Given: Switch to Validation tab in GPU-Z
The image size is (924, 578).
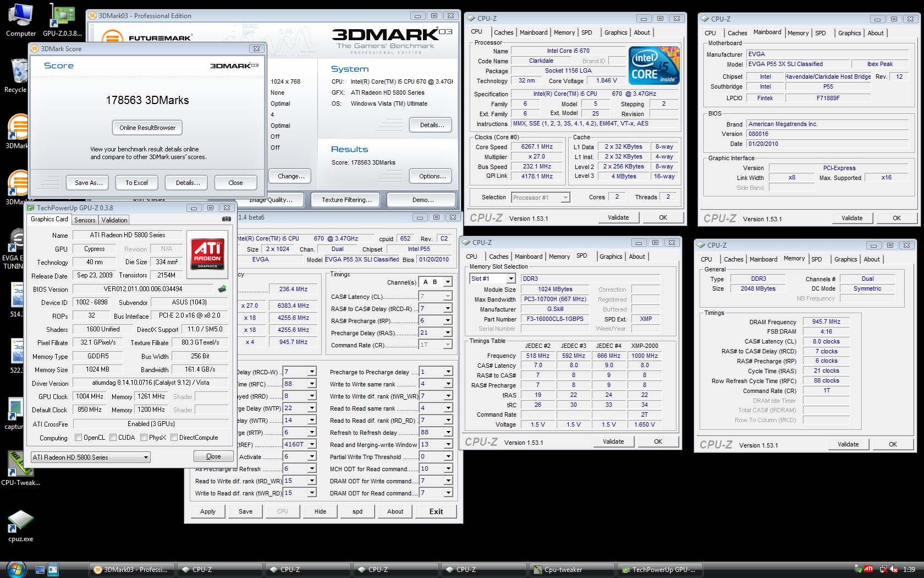Looking at the screenshot, I should pyautogui.click(x=114, y=220).
